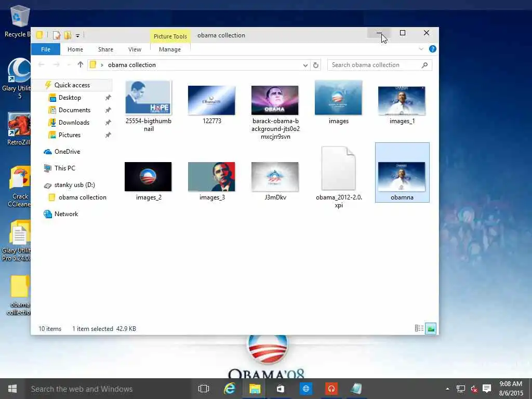
Task: Click the Forward navigation arrow
Action: coord(56,64)
